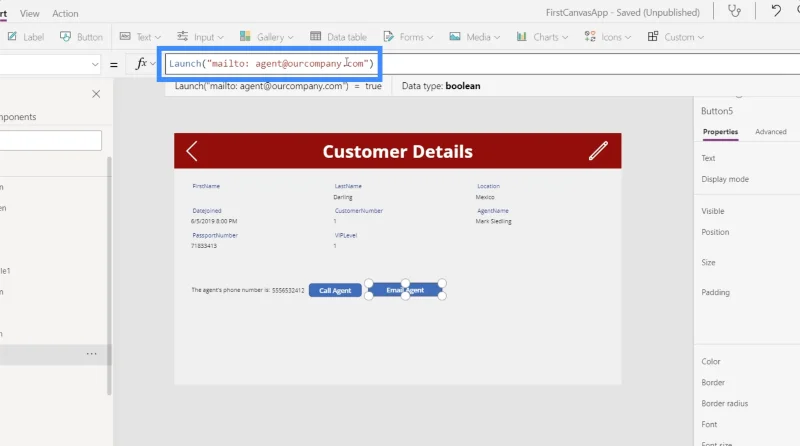Viewport: 800px width, 446px height.
Task: Select the Location field label
Action: tap(488, 186)
